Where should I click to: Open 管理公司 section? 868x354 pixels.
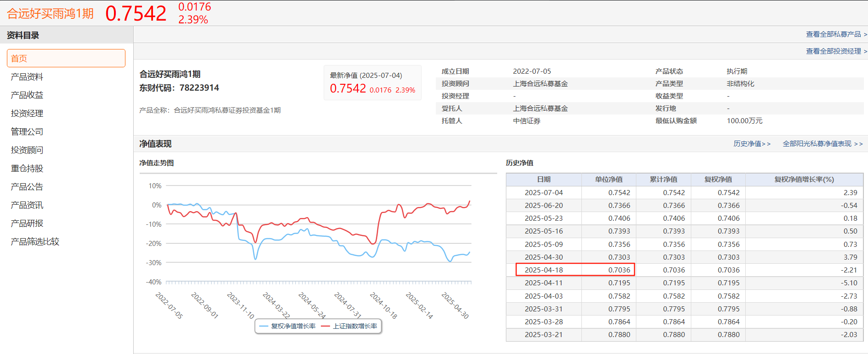(27, 132)
